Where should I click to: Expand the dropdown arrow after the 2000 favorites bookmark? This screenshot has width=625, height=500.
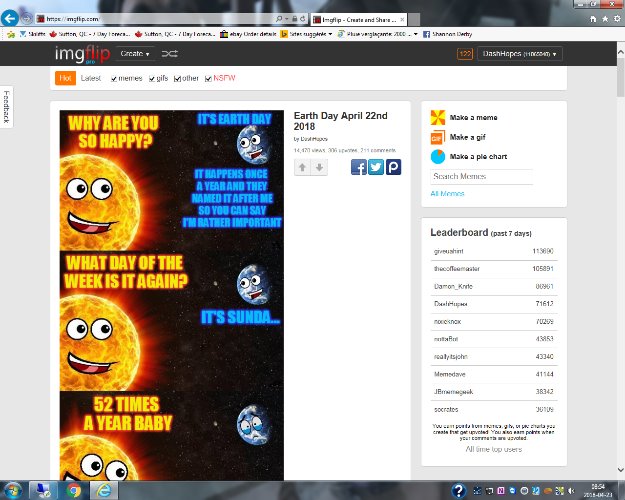click(x=416, y=34)
